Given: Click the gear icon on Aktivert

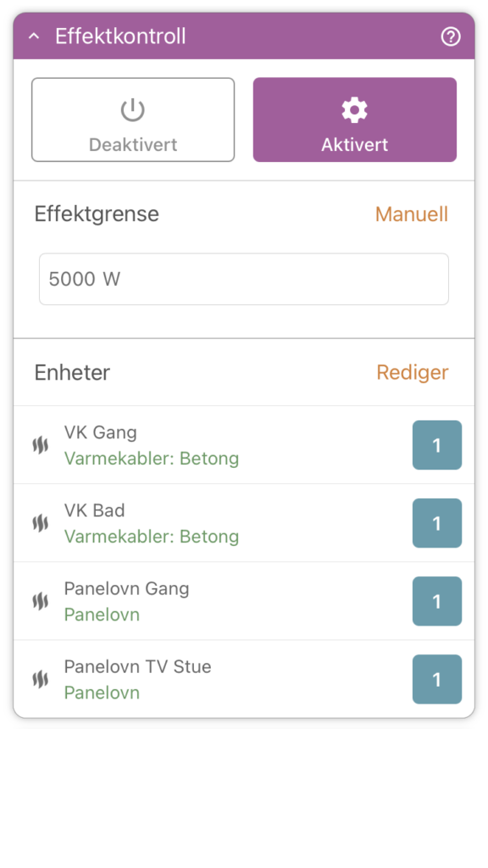Looking at the screenshot, I should tap(355, 110).
